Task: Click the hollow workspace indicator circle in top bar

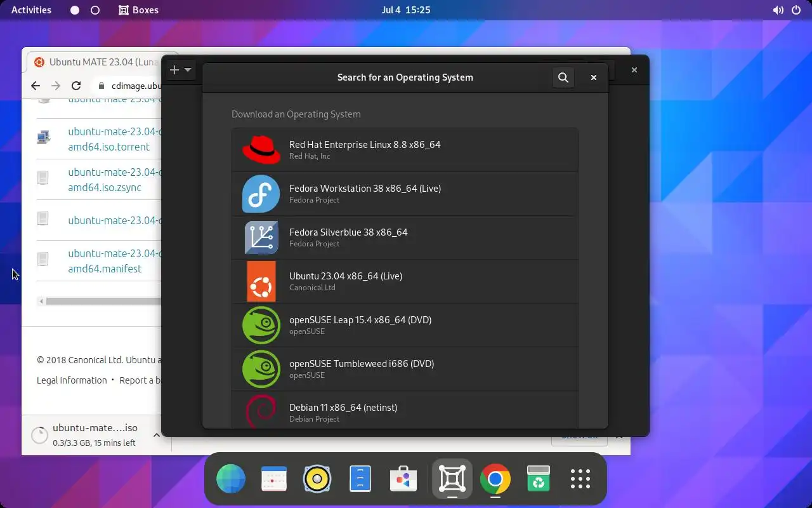Action: 95,10
